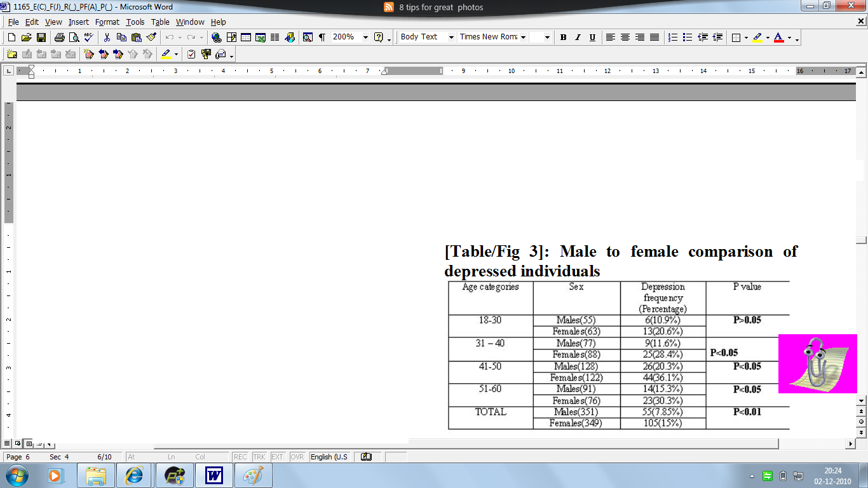Insert a table using the toolbar icon
Image resolution: width=868 pixels, height=488 pixels.
pyautogui.click(x=245, y=37)
